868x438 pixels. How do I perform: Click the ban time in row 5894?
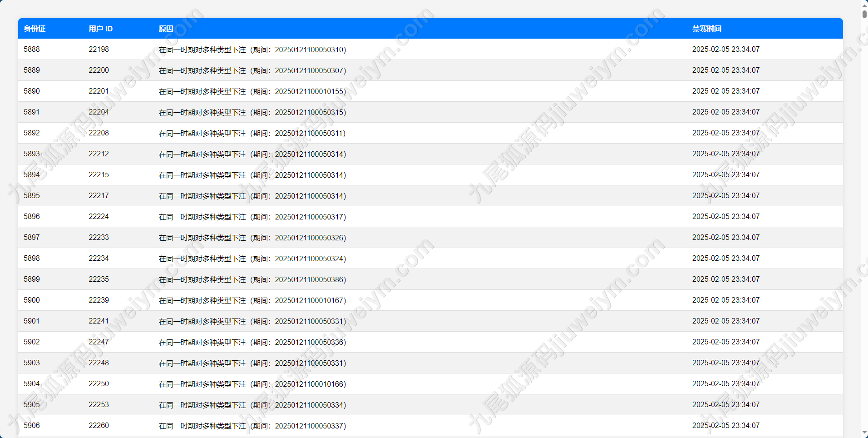[x=726, y=174]
